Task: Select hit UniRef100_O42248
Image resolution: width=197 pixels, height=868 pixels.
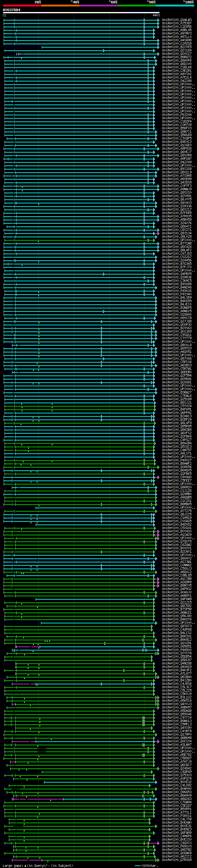Action: point(177,81)
